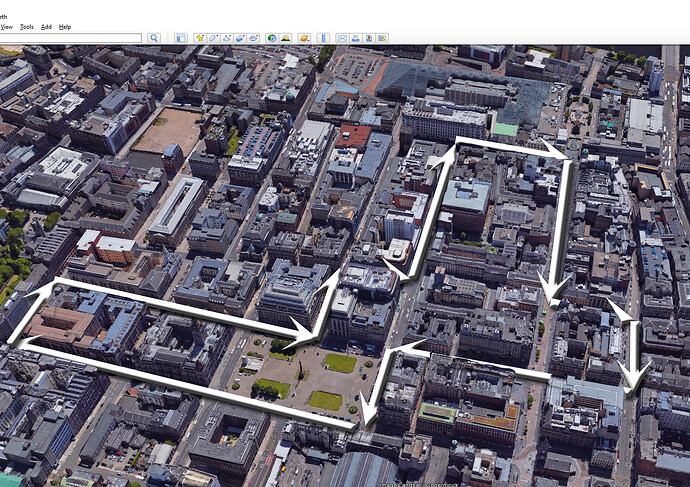Toggle the sidebar panel icon
The height and width of the screenshot is (487, 690).
(x=181, y=38)
